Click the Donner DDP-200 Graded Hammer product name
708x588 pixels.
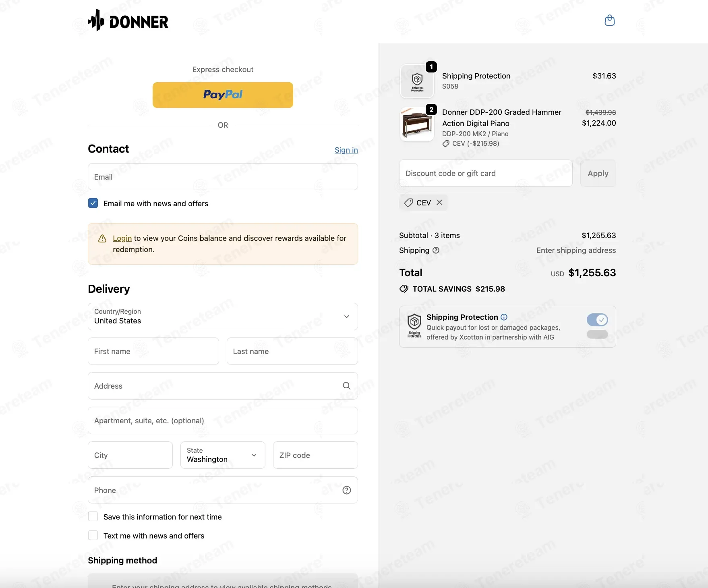click(502, 118)
